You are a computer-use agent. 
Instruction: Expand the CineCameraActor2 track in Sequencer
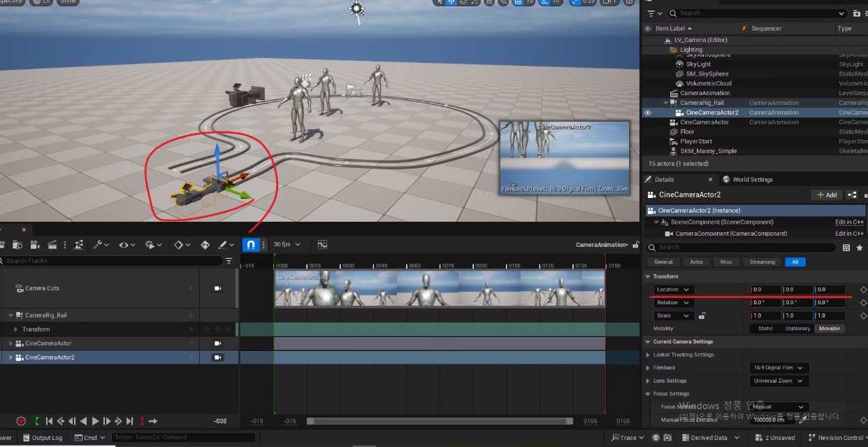point(11,357)
